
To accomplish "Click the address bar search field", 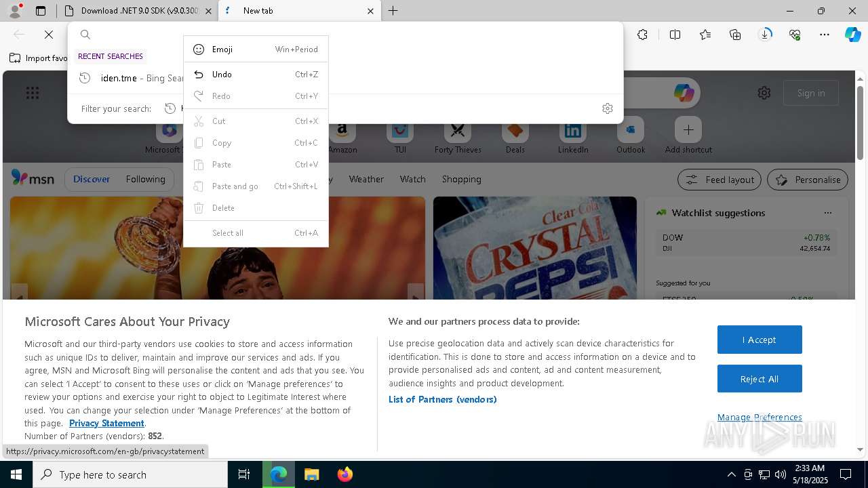I will (x=346, y=35).
